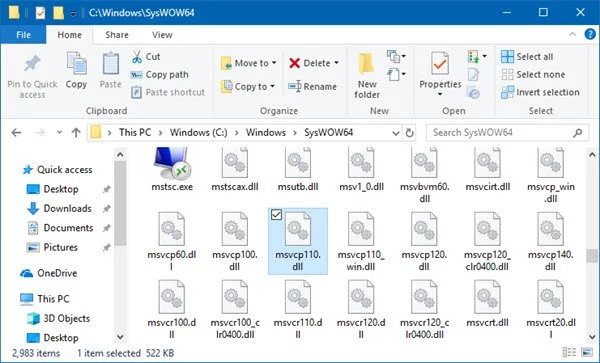Screen dimensions: 600x363
Task: Expand the Copy to dropdown
Action: 272,86
